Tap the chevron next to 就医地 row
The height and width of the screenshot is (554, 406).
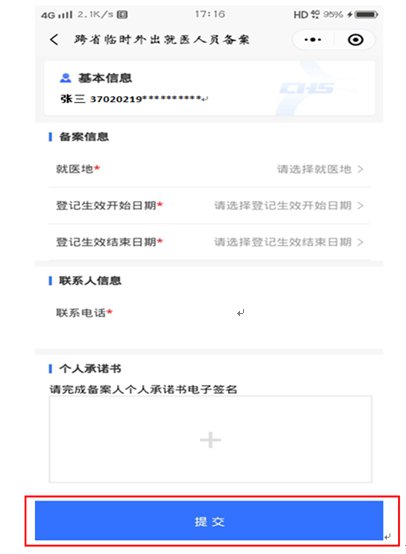click(x=360, y=169)
